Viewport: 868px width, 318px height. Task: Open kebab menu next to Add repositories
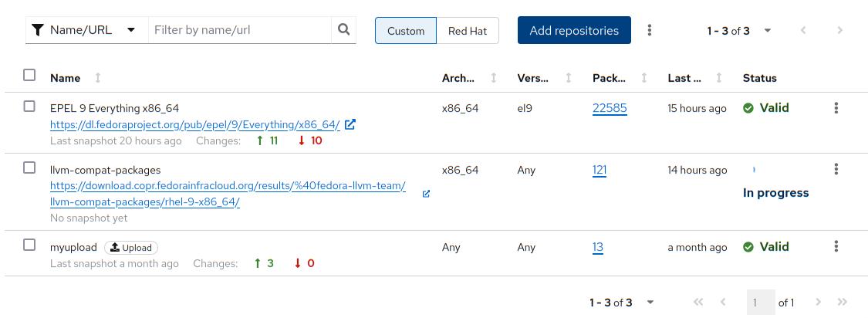pos(650,30)
